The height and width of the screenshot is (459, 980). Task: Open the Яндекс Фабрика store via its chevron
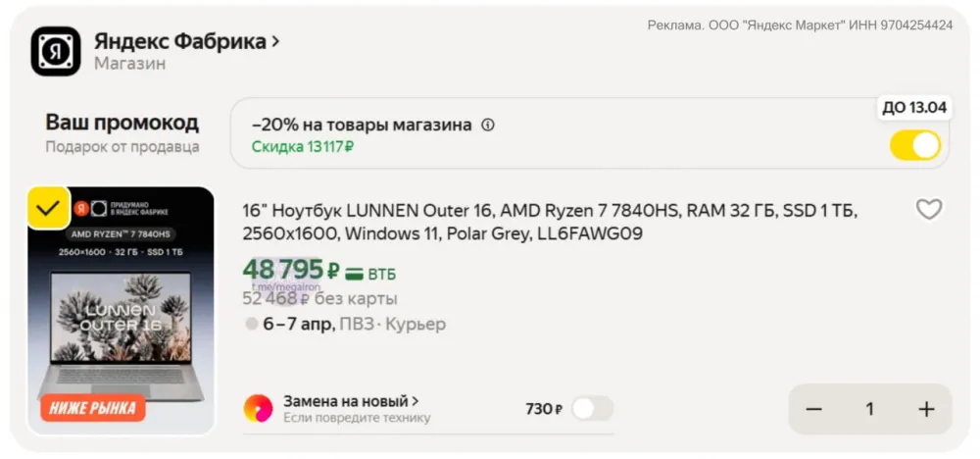[x=275, y=41]
